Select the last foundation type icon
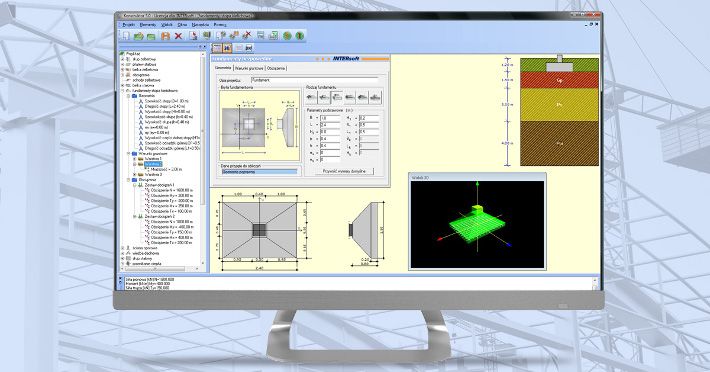The height and width of the screenshot is (372, 710). (x=375, y=97)
